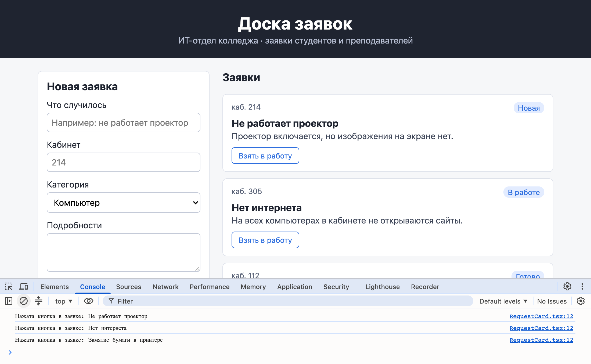The height and width of the screenshot is (364, 591).
Task: Expand the Default levels dropdown
Action: tap(503, 301)
